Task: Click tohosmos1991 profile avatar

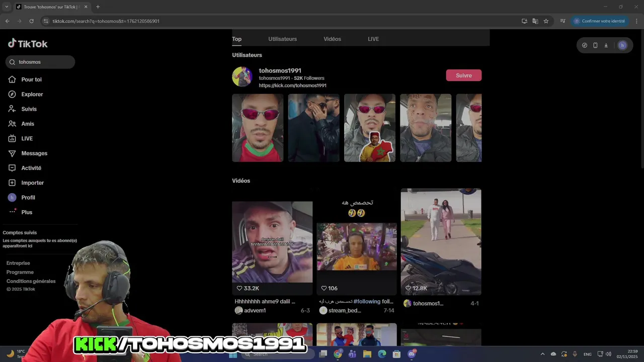Action: pyautogui.click(x=242, y=77)
